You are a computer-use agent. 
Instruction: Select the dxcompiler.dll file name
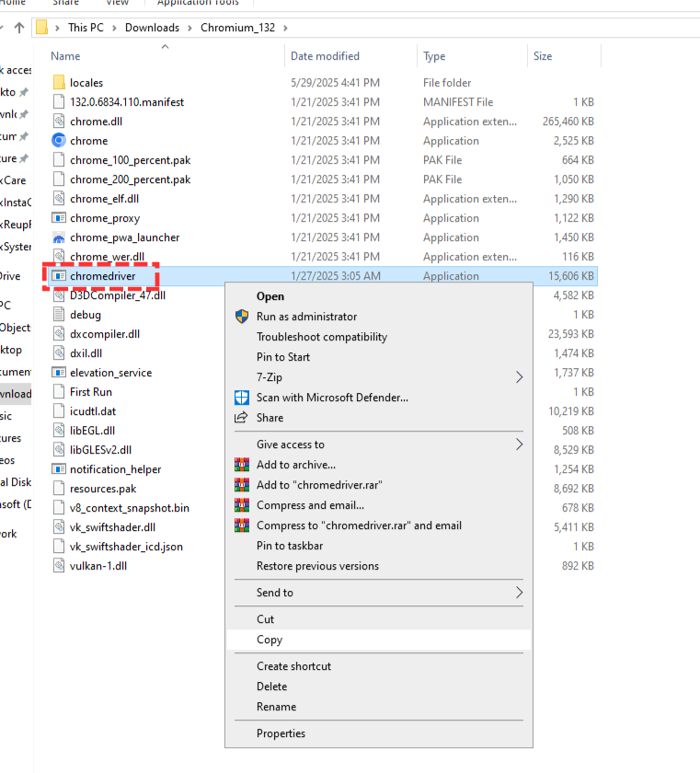pyautogui.click(x=105, y=334)
